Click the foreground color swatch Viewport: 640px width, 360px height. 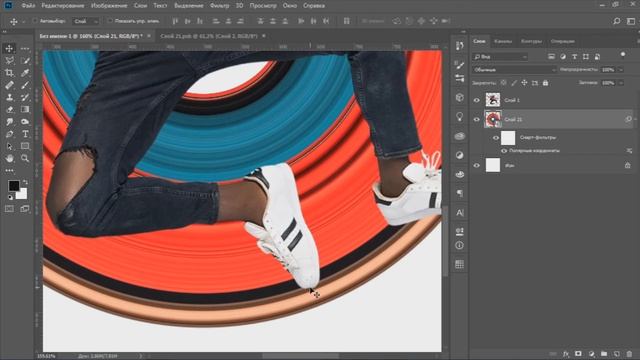(x=14, y=186)
